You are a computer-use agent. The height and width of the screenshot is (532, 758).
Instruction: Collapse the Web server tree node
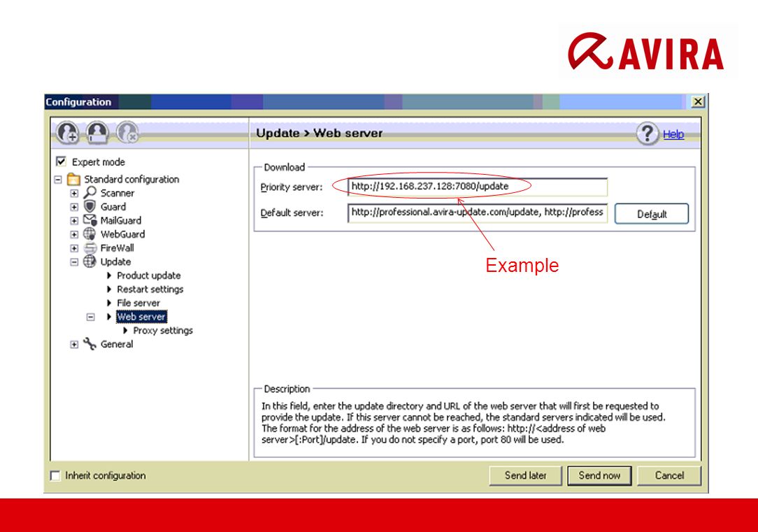(x=90, y=317)
